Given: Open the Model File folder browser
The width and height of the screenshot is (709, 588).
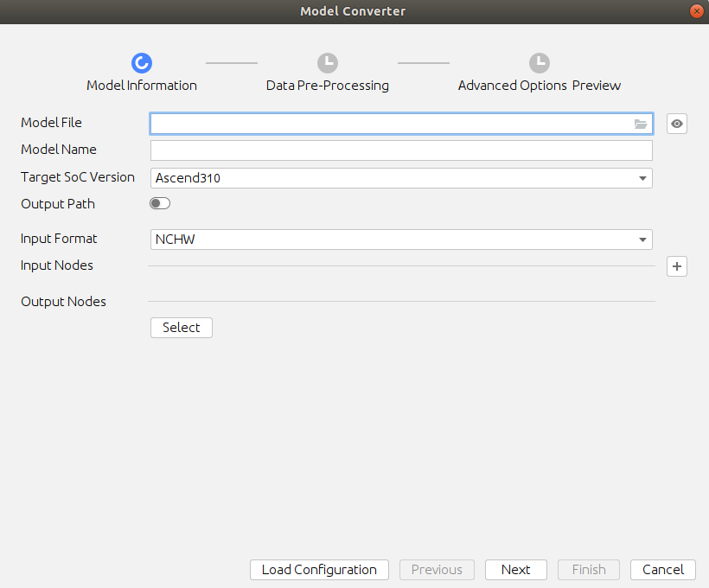Looking at the screenshot, I should tap(641, 125).
